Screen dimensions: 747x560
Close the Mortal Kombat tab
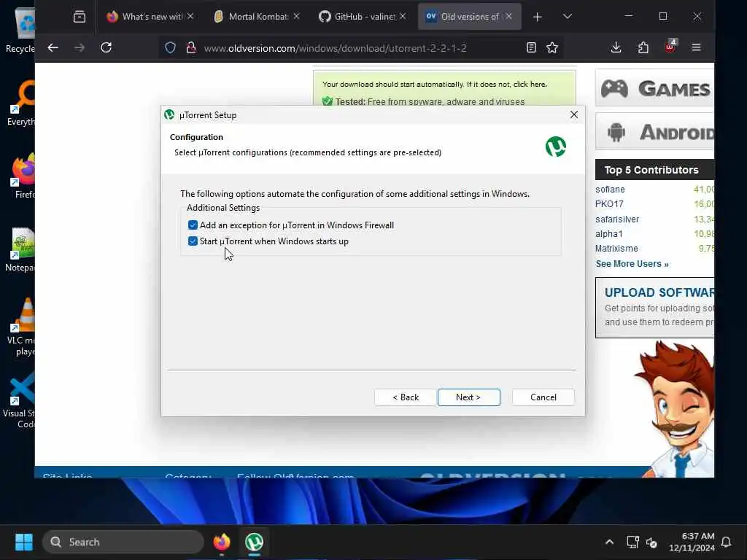click(x=296, y=17)
